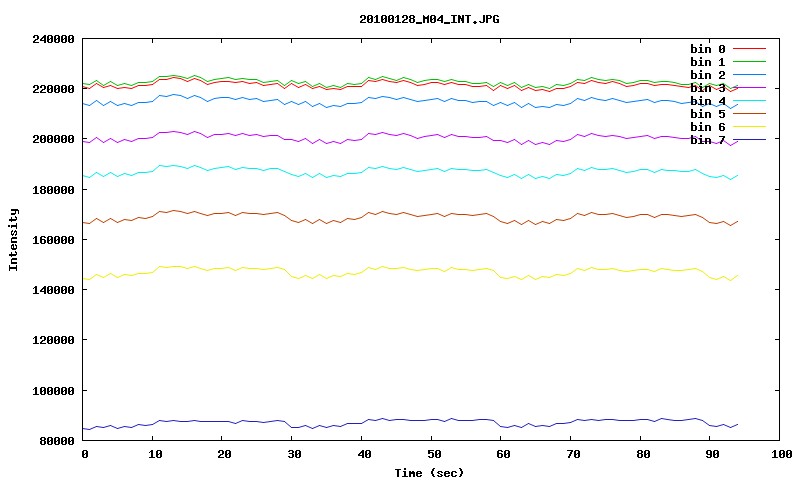Click the yellow bin 6 curve near 148000
The height and width of the screenshot is (480, 800).
coord(408,269)
